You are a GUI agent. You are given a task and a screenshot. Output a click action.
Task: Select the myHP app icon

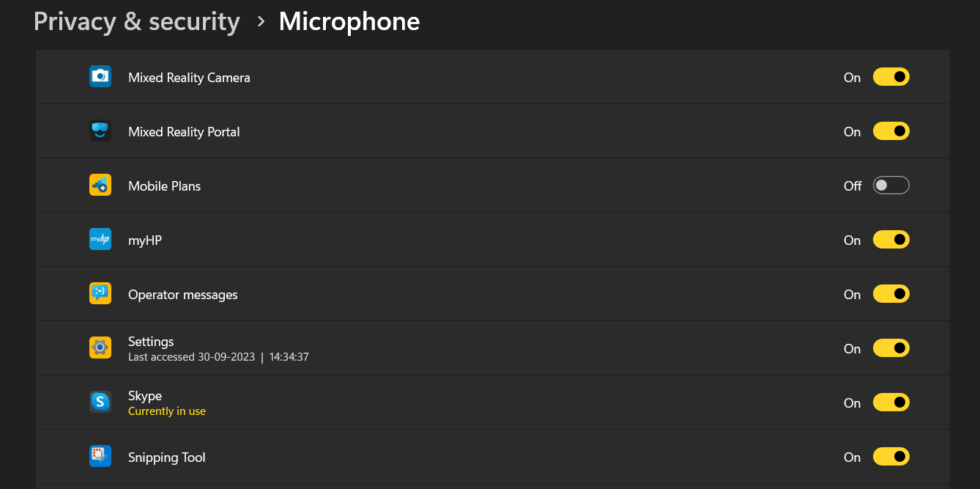pos(100,239)
